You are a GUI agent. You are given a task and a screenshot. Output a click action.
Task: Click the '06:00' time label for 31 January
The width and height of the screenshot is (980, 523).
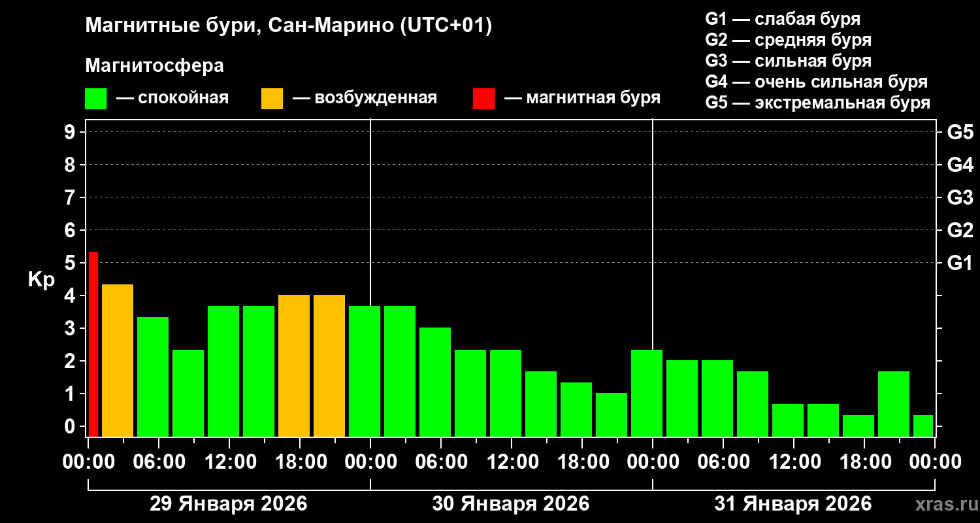click(x=723, y=462)
